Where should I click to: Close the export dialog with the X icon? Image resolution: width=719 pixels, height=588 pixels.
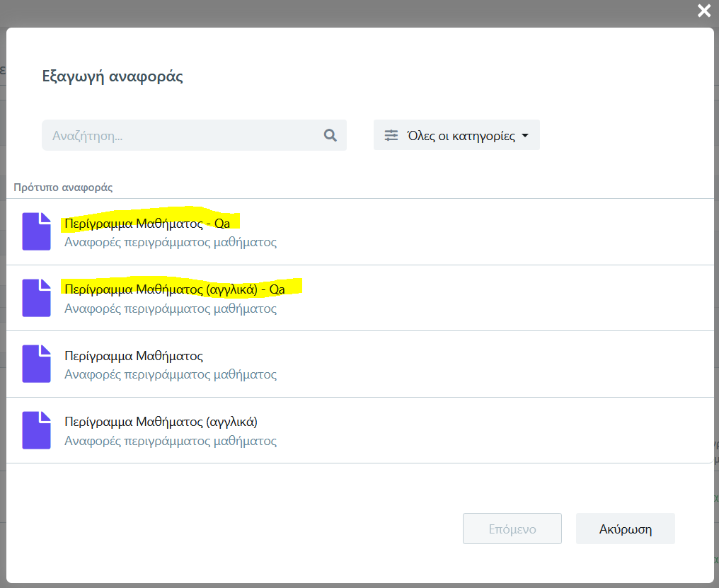[x=703, y=11]
